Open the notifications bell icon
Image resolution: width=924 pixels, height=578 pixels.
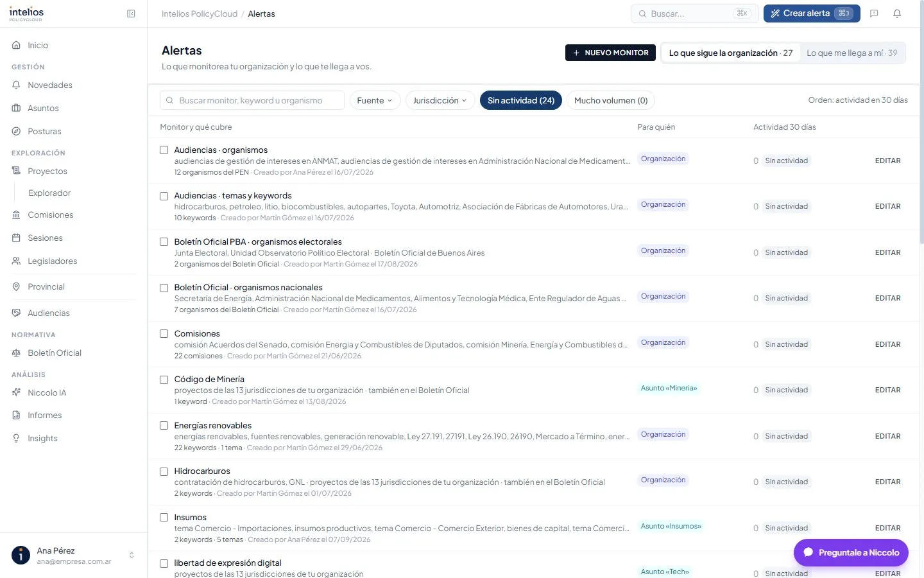pyautogui.click(x=897, y=13)
